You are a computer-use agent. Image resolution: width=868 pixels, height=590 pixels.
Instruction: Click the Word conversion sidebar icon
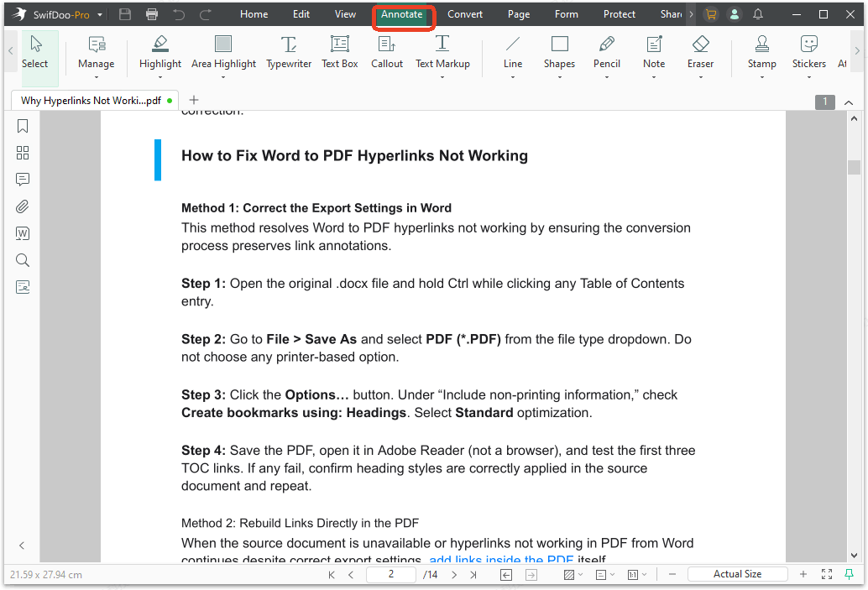click(x=23, y=233)
